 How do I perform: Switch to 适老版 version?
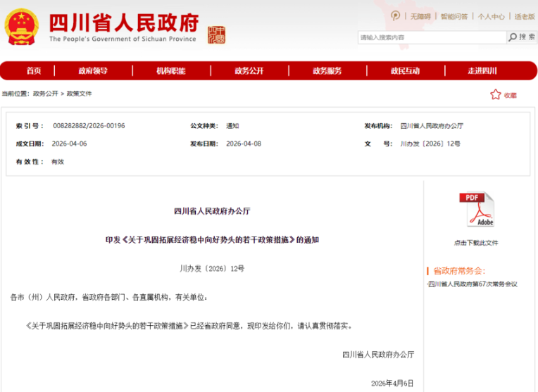[x=525, y=16]
